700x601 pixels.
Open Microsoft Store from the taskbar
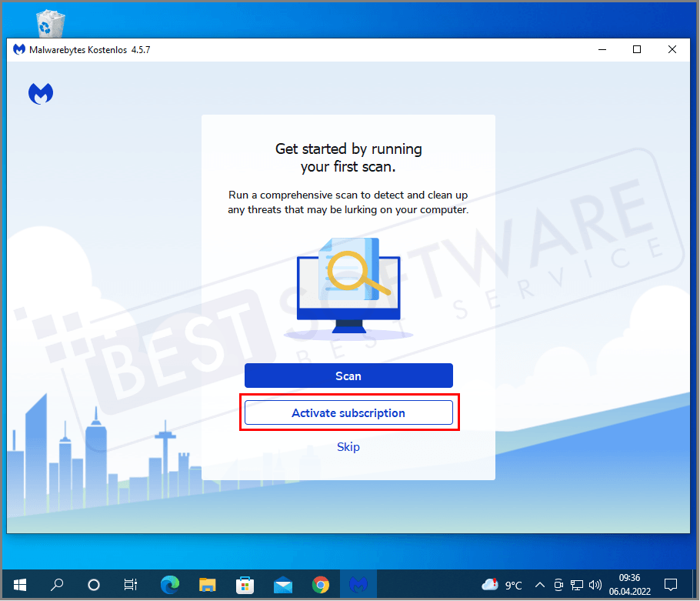coord(245,585)
